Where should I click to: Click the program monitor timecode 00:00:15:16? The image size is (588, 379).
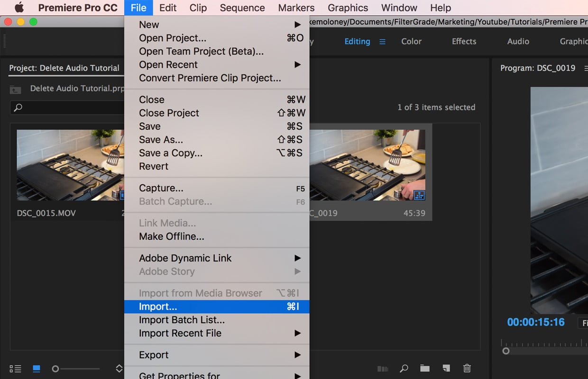[536, 322]
